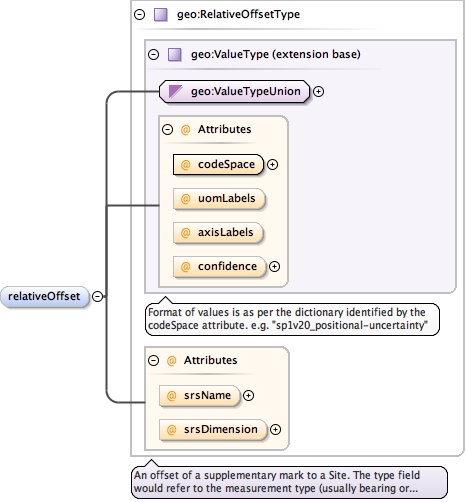Collapse the geo:RelativeOffsetType box
This screenshot has width=466, height=502.
139,15
